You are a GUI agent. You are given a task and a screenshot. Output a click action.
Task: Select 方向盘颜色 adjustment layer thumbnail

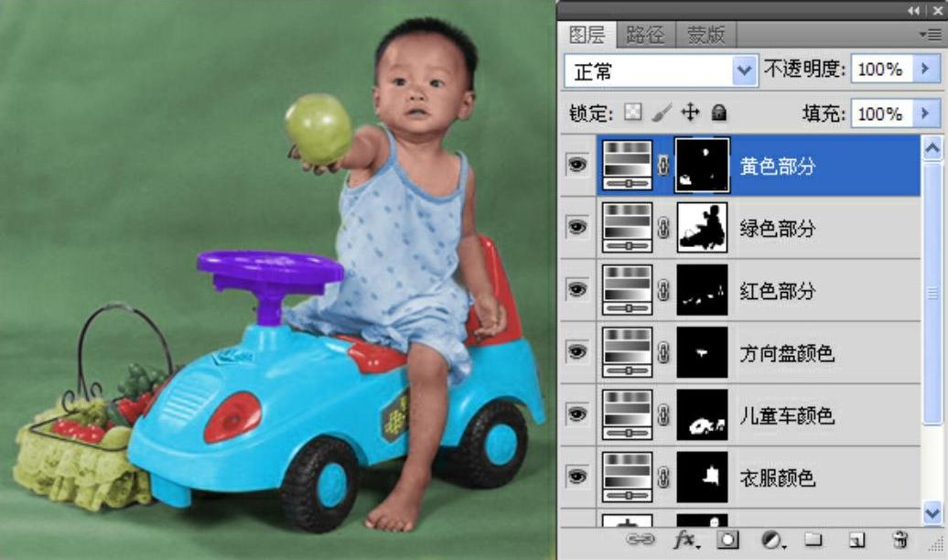pyautogui.click(x=628, y=352)
